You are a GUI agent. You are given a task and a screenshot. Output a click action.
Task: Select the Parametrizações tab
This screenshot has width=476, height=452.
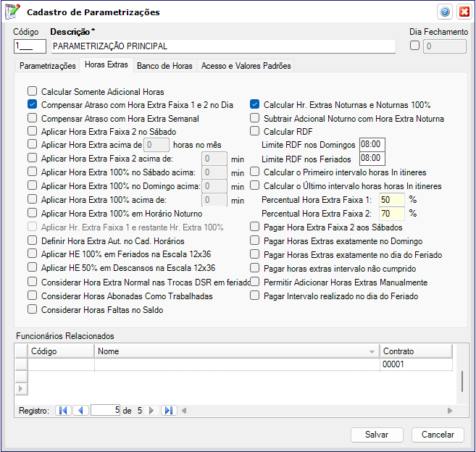[x=48, y=66]
